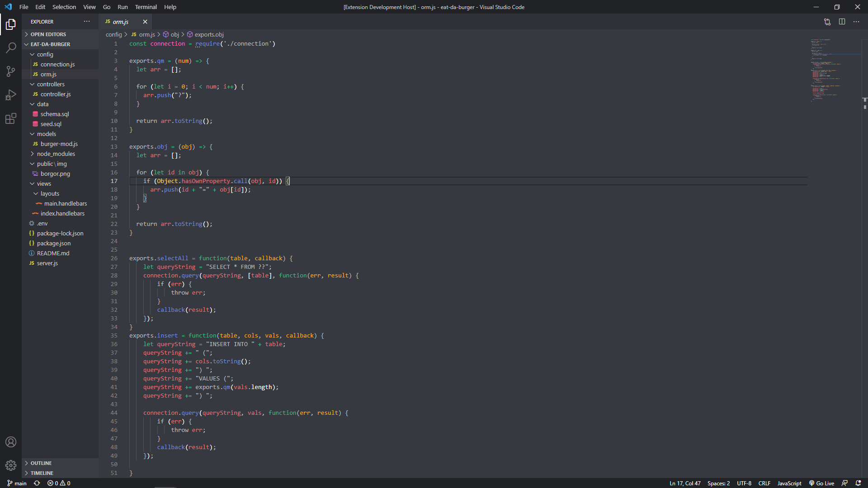The height and width of the screenshot is (488, 868).
Task: Expand the OUTLINE section
Action: 41,463
